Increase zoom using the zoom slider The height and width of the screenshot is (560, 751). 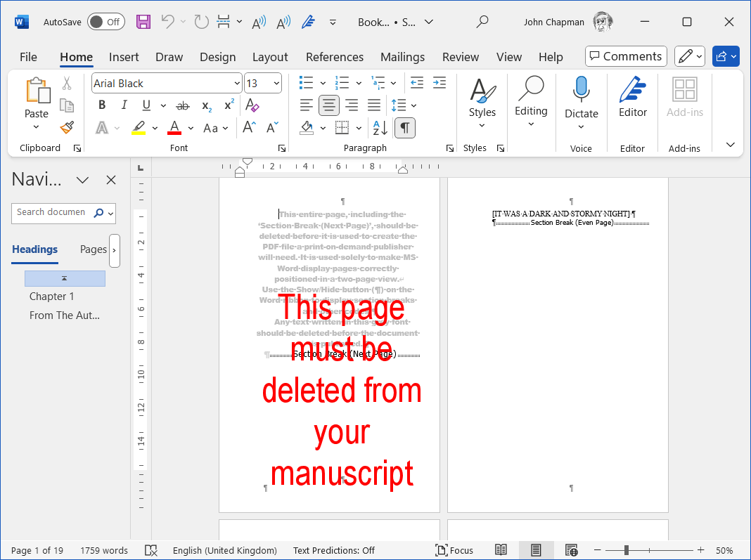click(x=700, y=550)
